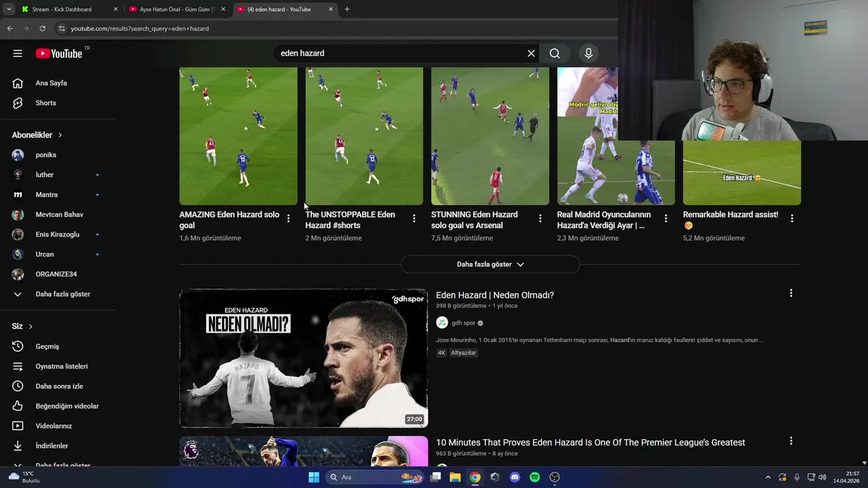Open more options for STUNNING Eden Hazard short

(540, 218)
